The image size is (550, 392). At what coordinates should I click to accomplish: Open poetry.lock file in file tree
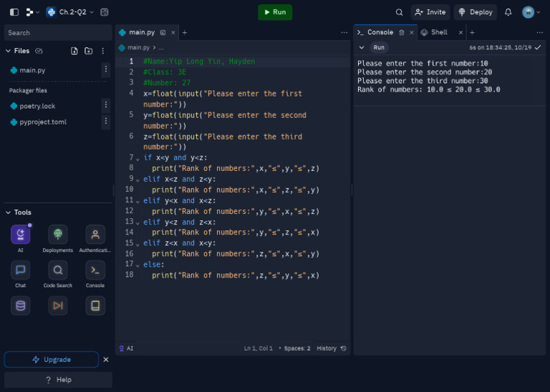pos(37,106)
